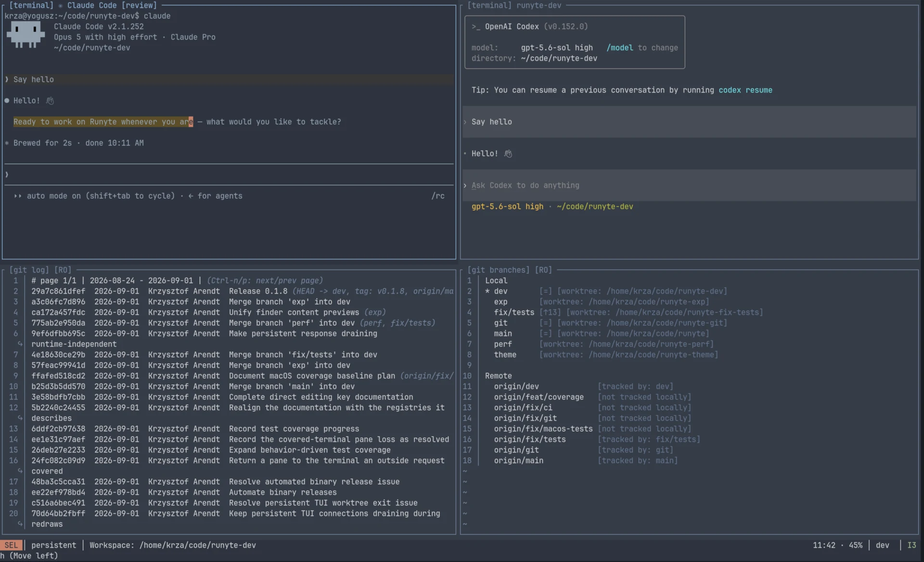Select commit 6ddf2cb97638 Record test coverage progress

point(195,429)
